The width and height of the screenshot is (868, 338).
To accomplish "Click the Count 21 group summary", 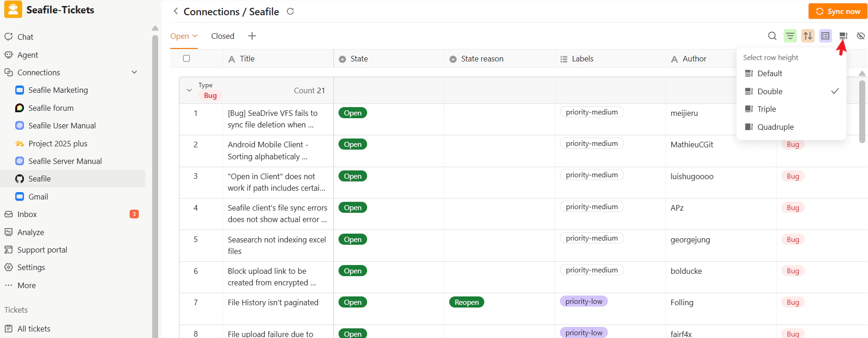I will point(309,91).
